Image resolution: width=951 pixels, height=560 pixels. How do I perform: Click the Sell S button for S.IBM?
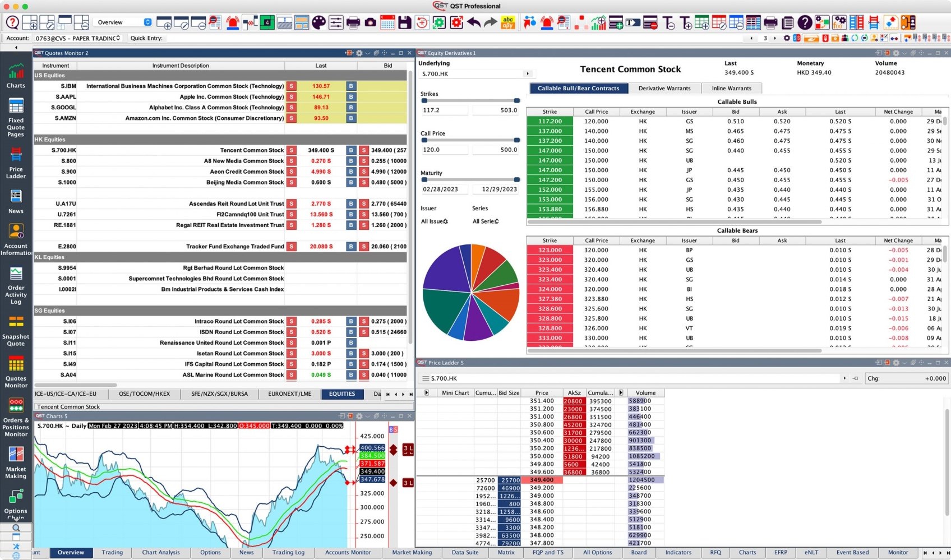coord(291,86)
